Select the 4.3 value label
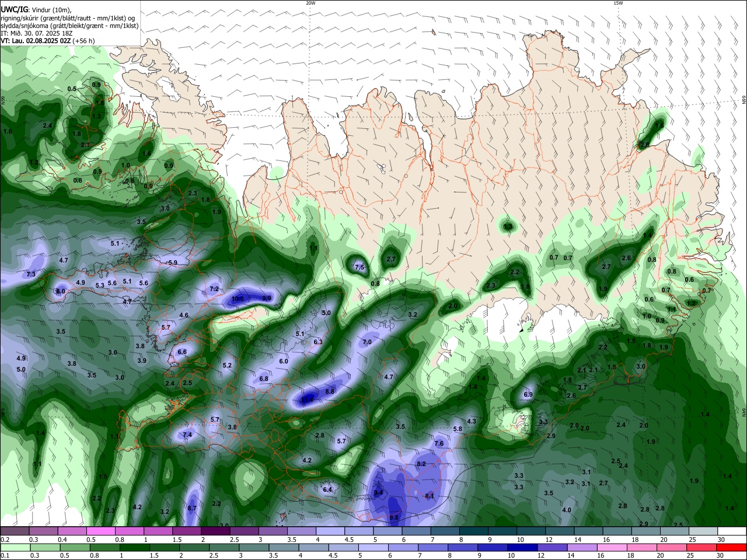 click(472, 422)
